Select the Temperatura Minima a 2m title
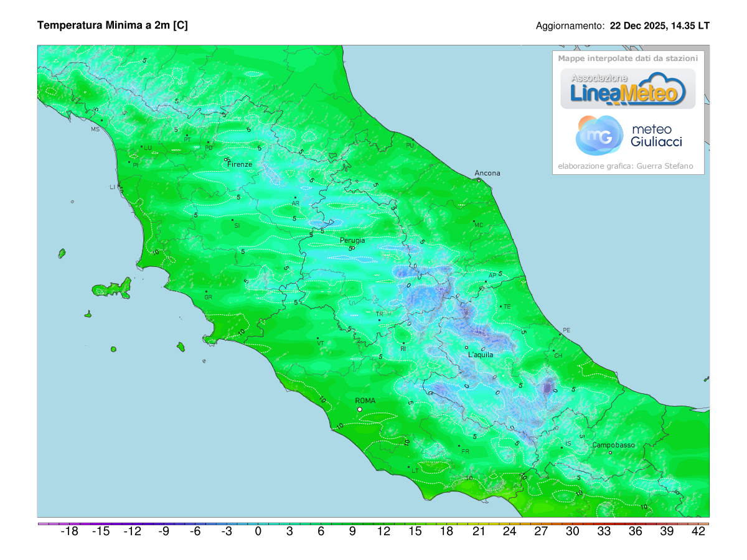 pos(113,26)
